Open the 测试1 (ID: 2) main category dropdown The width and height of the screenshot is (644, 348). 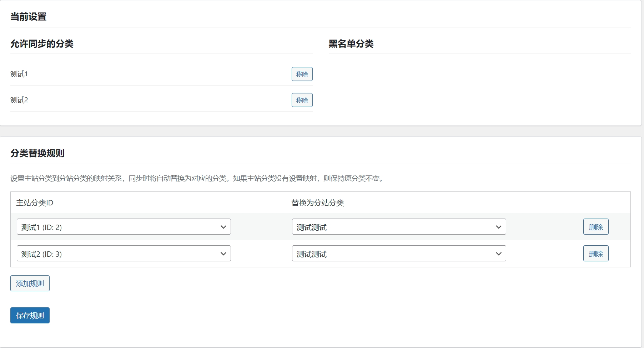(124, 227)
